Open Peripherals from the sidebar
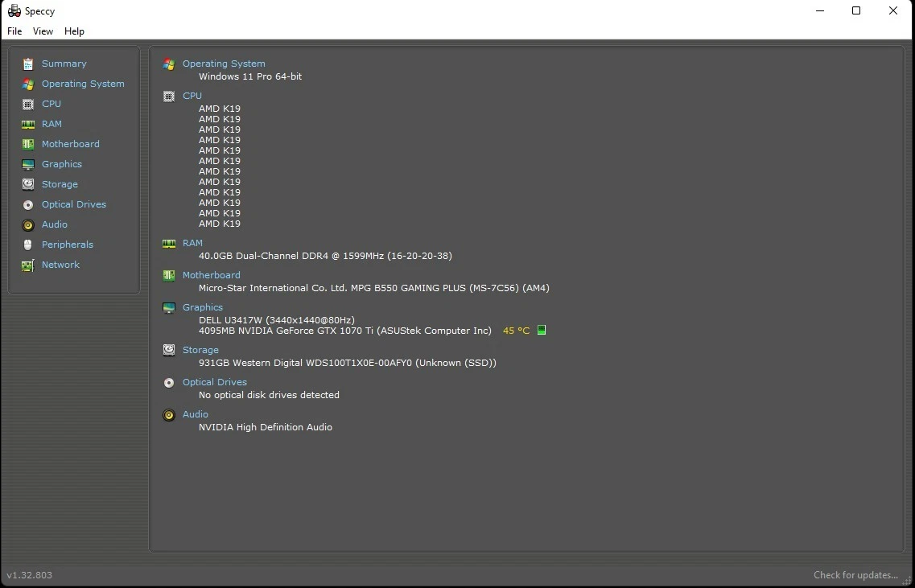The height and width of the screenshot is (588, 915). [x=68, y=245]
